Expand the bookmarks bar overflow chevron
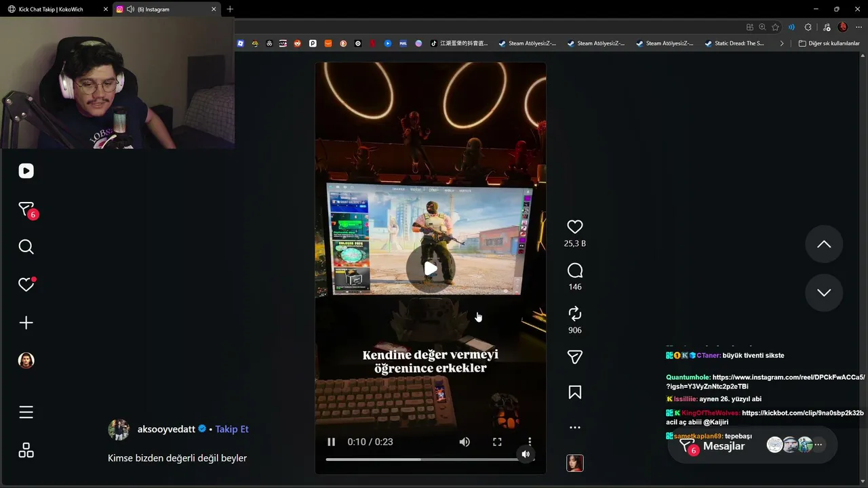This screenshot has width=868, height=488. tap(782, 43)
